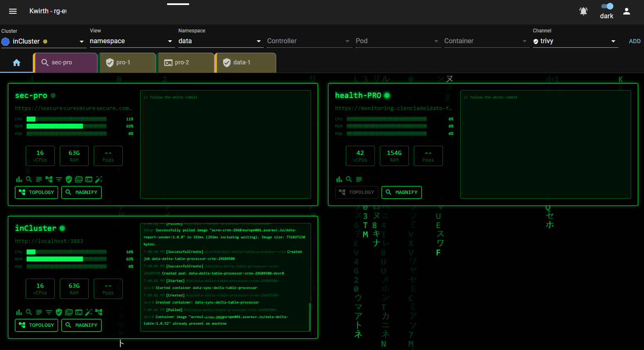Click the health-PRO 154G RAM stat box
The height and width of the screenshot is (350, 644).
(394, 156)
